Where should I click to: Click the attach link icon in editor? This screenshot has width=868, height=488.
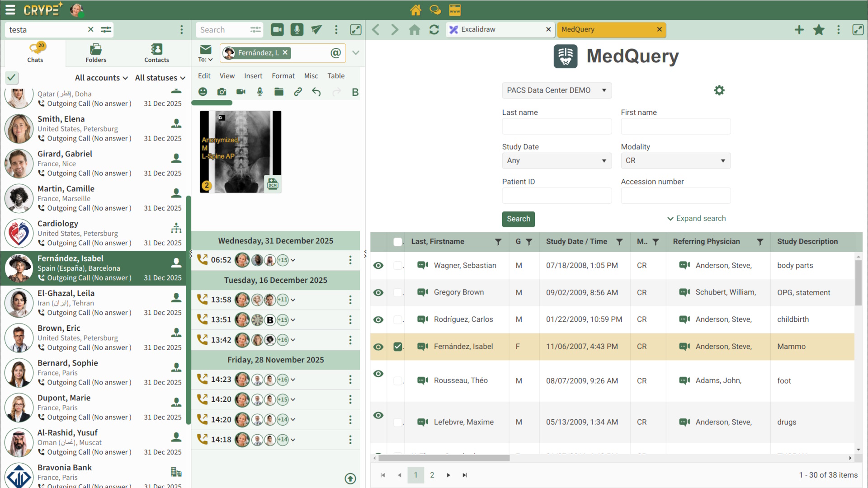297,92
